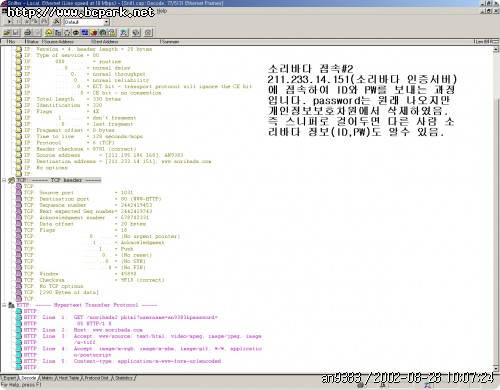Click the save floppy disk icon
Viewport: 500px width, 390px height.
16,32
